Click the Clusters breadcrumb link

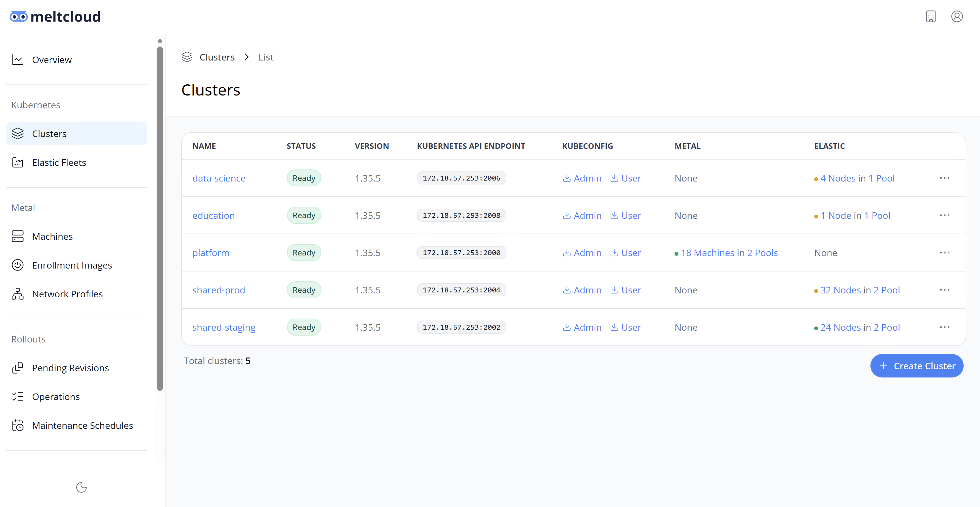tap(217, 57)
